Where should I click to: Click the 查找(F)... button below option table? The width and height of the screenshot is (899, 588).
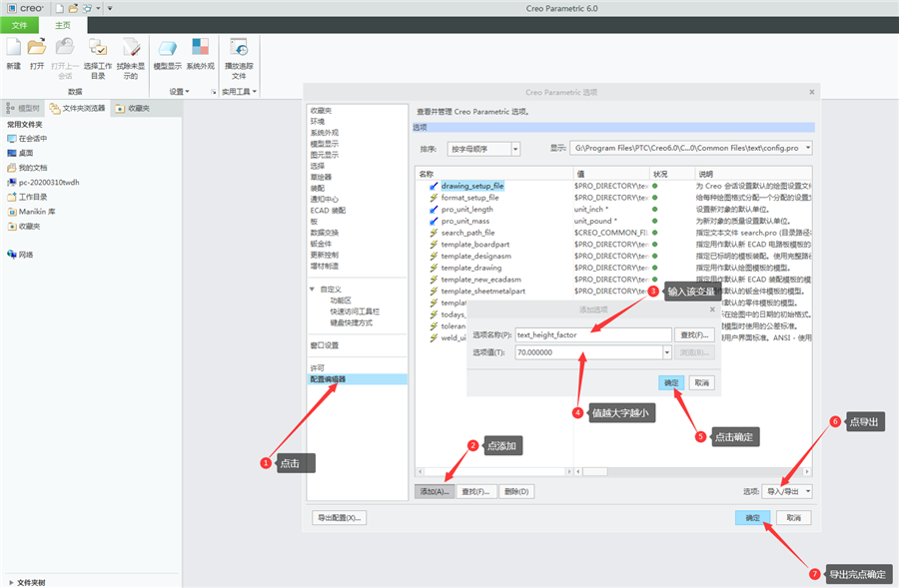click(475, 492)
